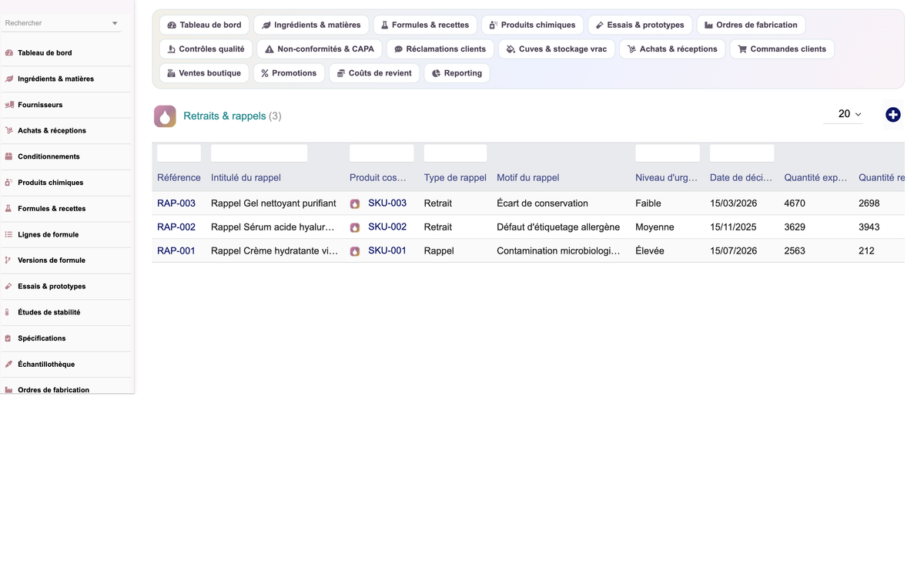
Task: Open the Réclamations clients tab
Action: [440, 49]
